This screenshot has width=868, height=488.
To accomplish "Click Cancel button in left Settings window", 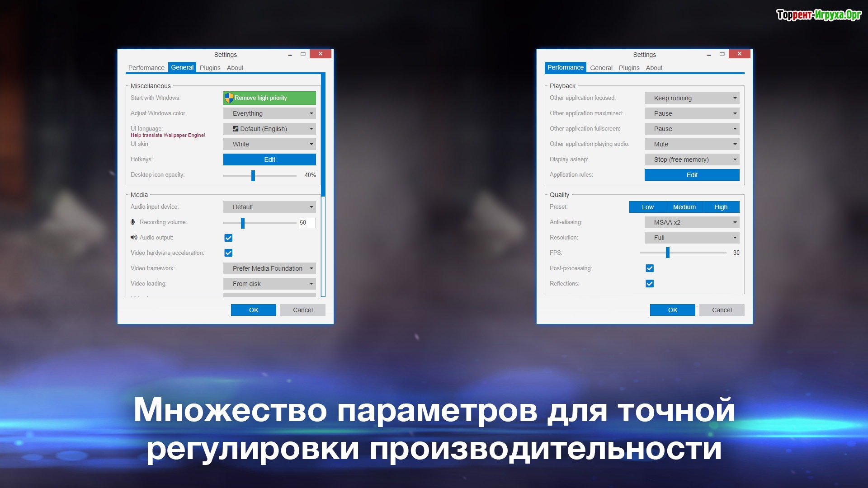I will point(302,310).
